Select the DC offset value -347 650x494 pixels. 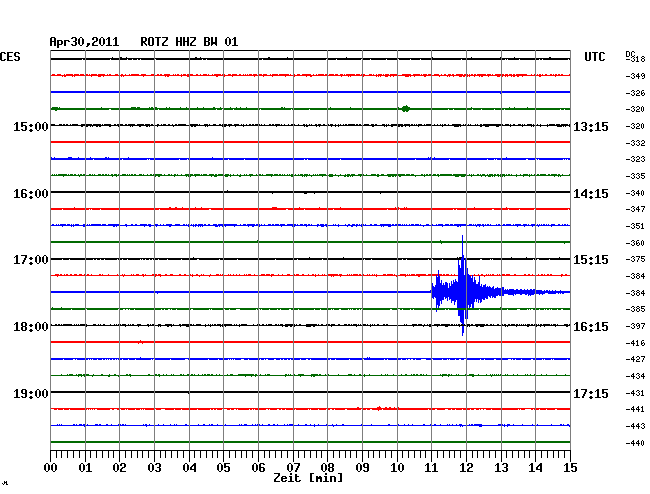click(x=635, y=209)
